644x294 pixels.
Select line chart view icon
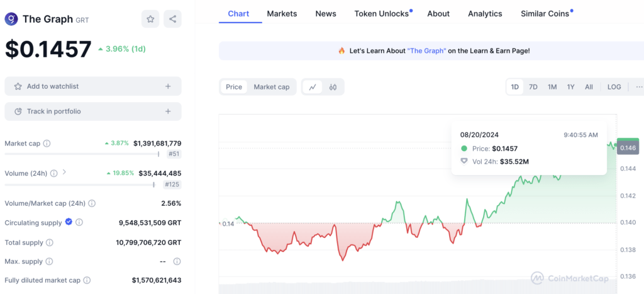tap(313, 87)
